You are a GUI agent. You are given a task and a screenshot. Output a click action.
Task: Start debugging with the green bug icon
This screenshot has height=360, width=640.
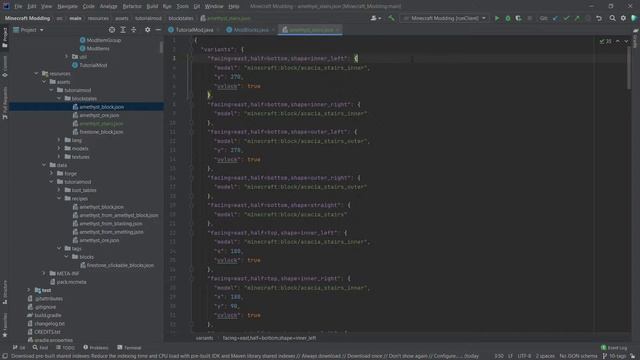[x=508, y=18]
